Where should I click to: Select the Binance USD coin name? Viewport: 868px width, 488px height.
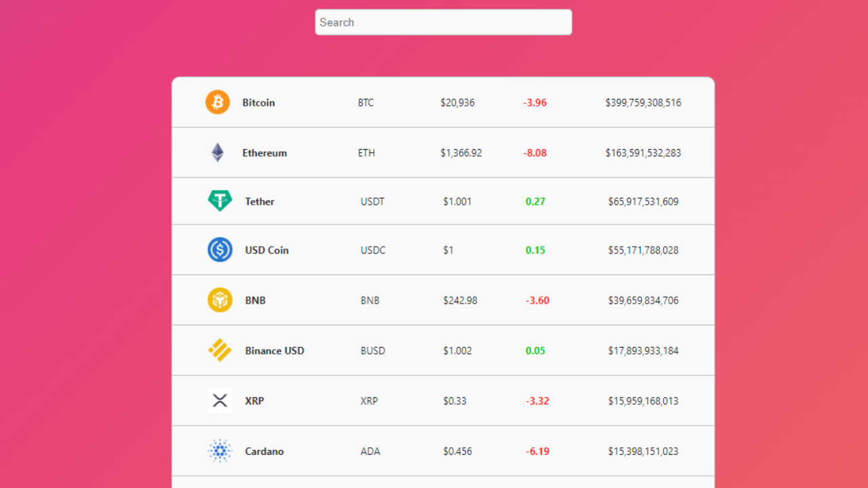(275, 351)
